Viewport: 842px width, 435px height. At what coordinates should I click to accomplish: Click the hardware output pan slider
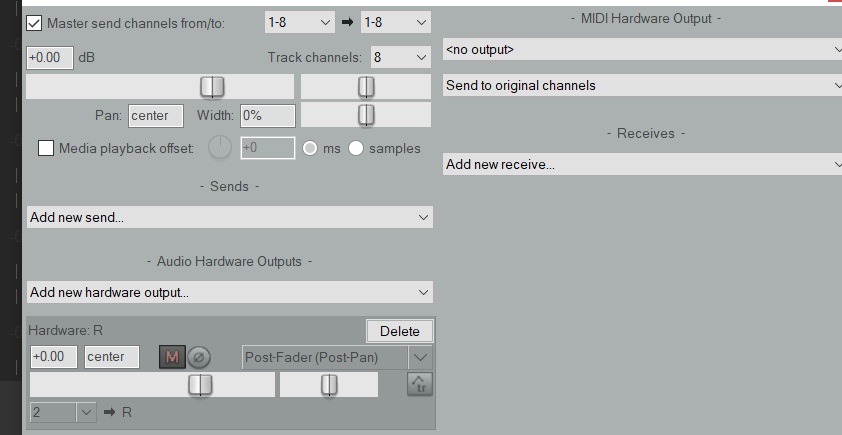[329, 385]
